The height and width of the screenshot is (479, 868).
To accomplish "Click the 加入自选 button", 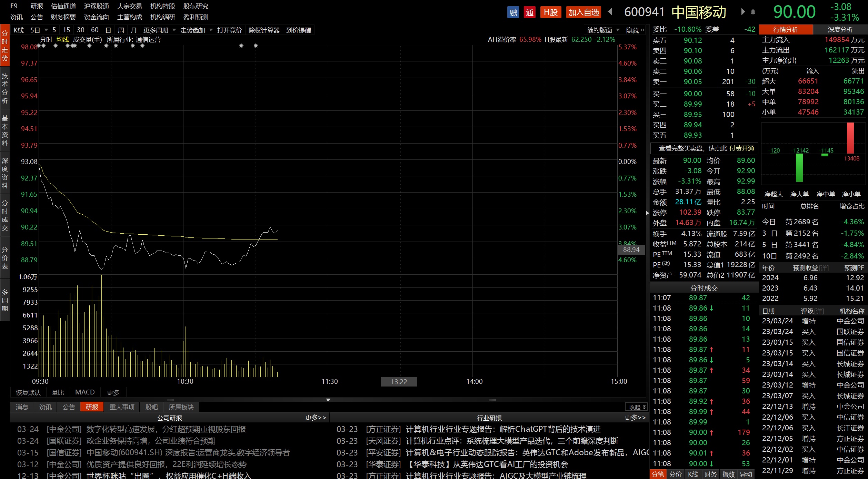I will [x=583, y=12].
